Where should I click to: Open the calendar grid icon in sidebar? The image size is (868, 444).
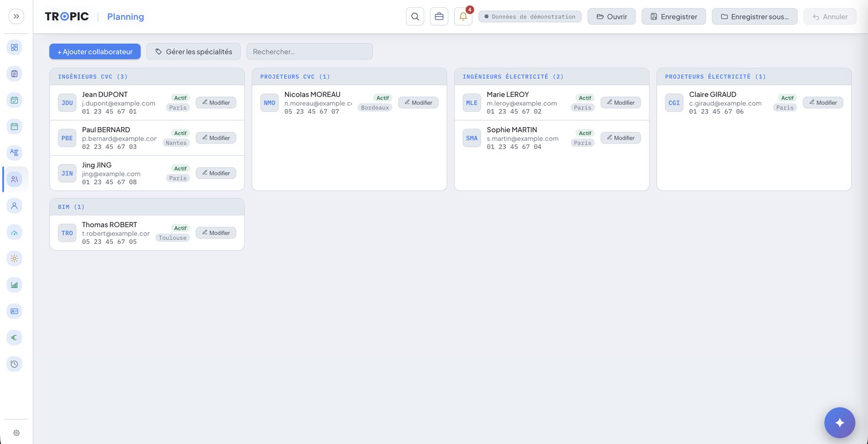tap(14, 127)
